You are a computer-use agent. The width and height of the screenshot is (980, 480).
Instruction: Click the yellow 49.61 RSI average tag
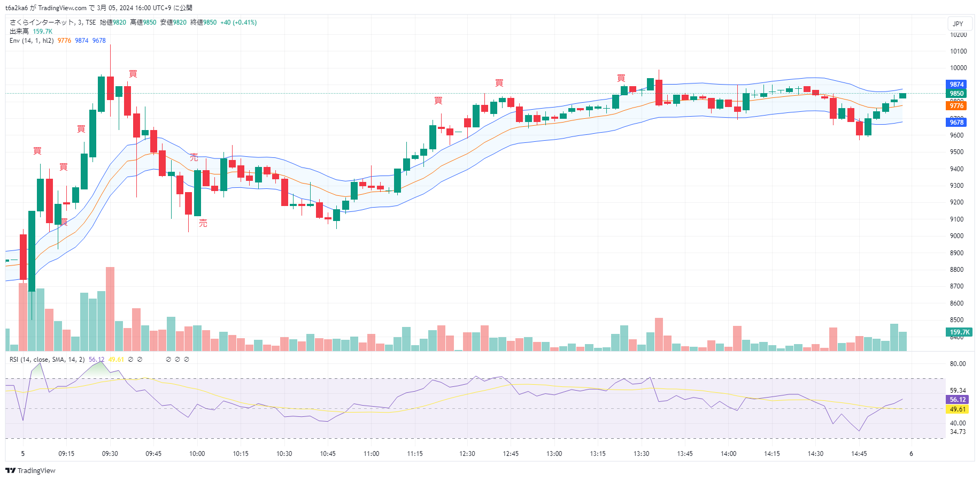tap(957, 409)
